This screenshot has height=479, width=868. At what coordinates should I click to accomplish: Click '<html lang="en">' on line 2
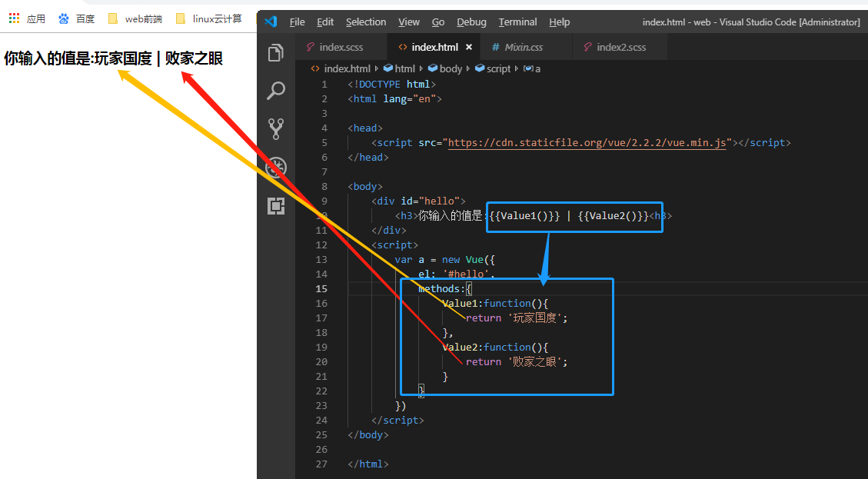click(394, 98)
